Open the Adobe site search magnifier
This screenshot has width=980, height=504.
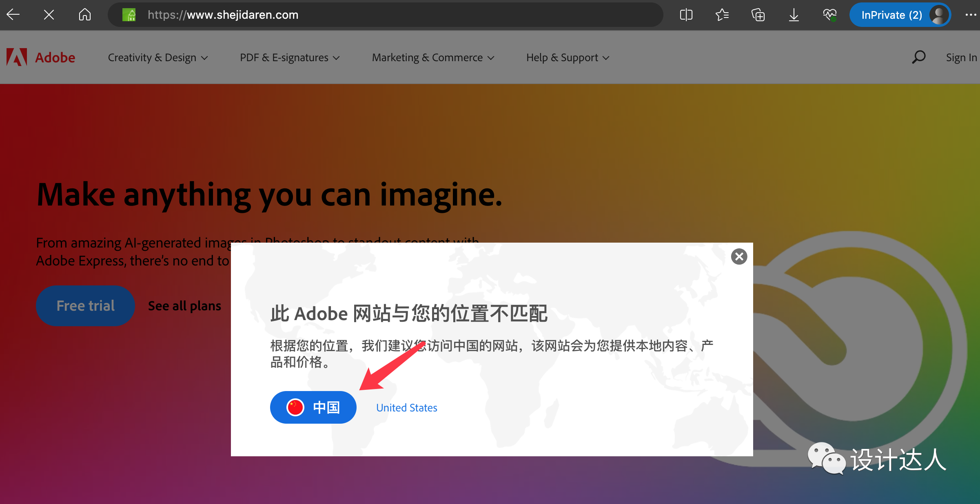click(x=918, y=57)
